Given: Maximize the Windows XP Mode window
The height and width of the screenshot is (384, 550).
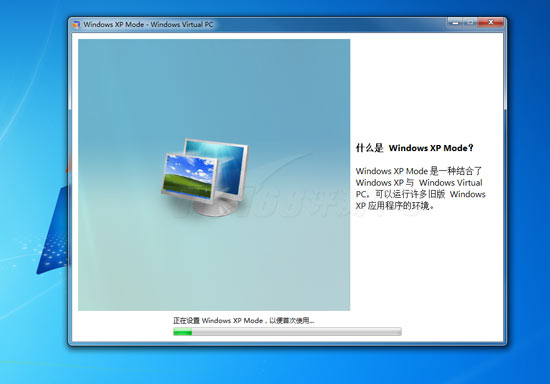Looking at the screenshot, I should [x=470, y=22].
